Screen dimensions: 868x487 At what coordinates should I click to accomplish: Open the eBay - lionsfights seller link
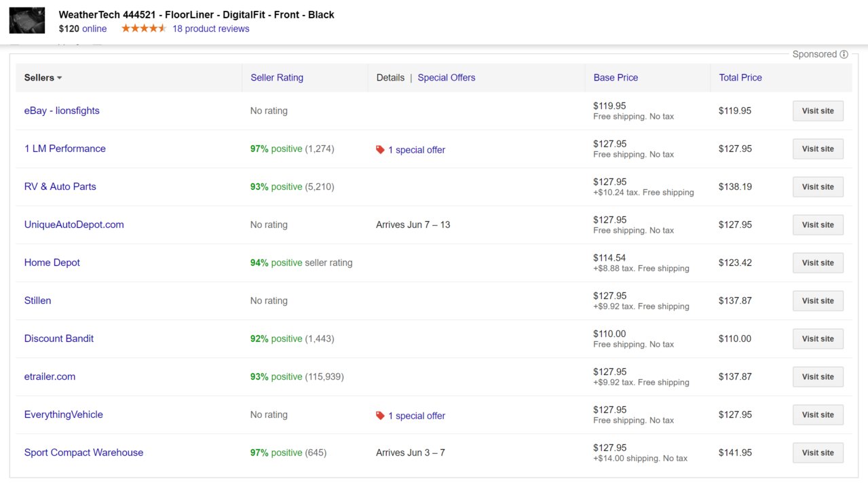[x=62, y=111]
